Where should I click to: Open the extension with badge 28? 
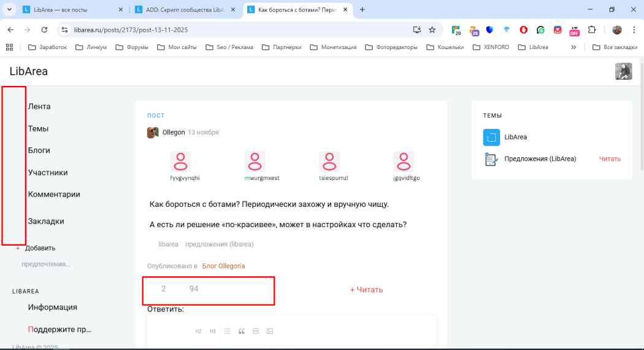tap(474, 31)
